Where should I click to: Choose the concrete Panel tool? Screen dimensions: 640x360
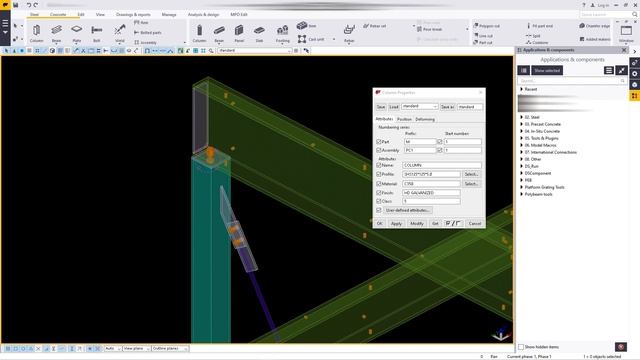(x=239, y=33)
